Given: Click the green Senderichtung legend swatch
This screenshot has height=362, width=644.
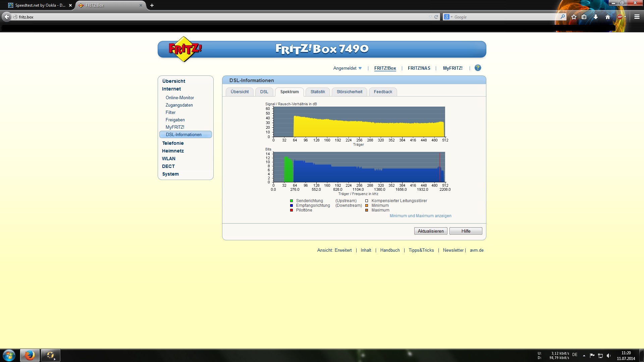Looking at the screenshot, I should click(291, 201).
